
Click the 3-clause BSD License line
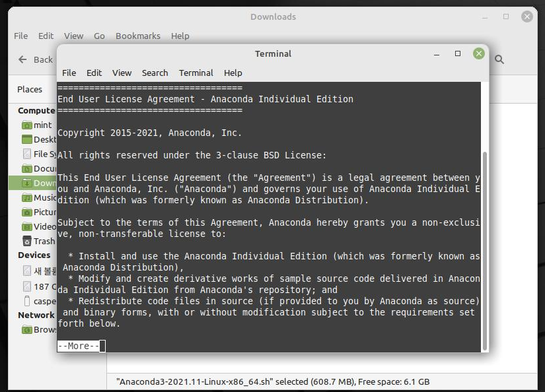pos(192,155)
